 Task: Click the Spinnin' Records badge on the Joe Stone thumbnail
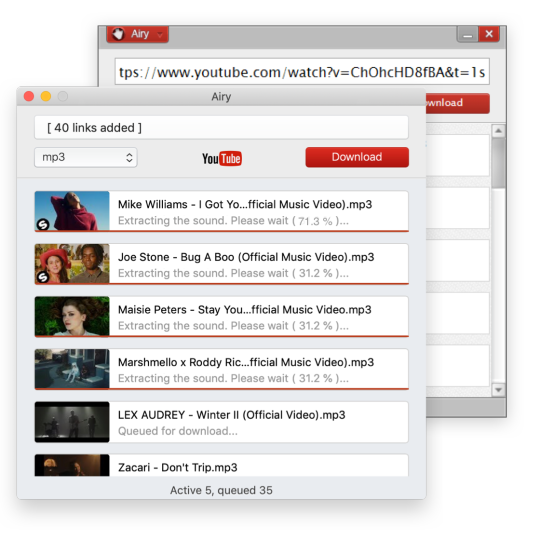43,277
